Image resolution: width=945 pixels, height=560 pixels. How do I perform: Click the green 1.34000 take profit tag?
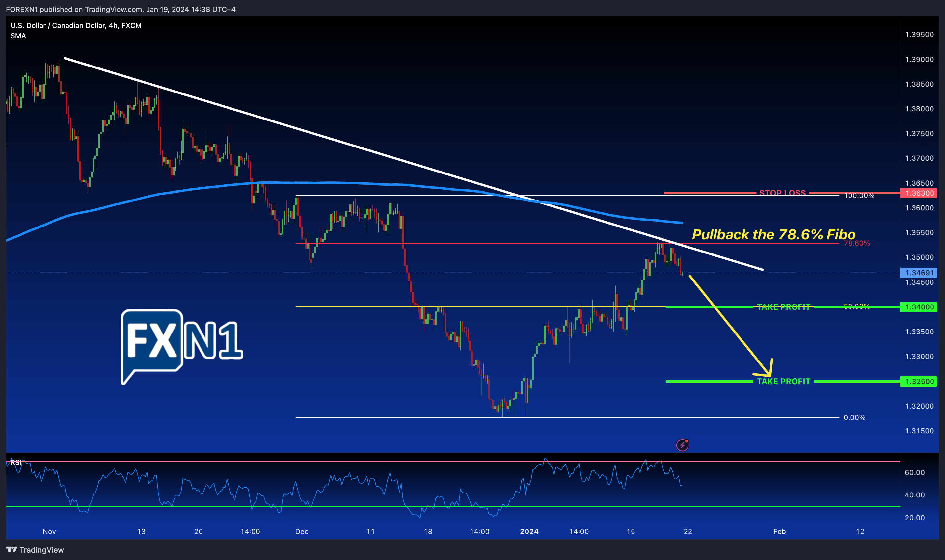pos(919,307)
